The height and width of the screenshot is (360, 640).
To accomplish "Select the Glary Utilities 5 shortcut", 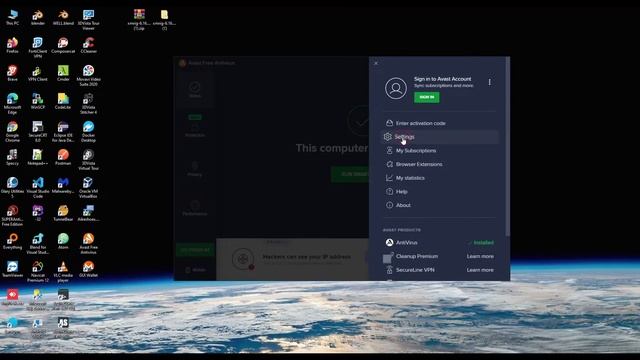I will pyautogui.click(x=12, y=188).
